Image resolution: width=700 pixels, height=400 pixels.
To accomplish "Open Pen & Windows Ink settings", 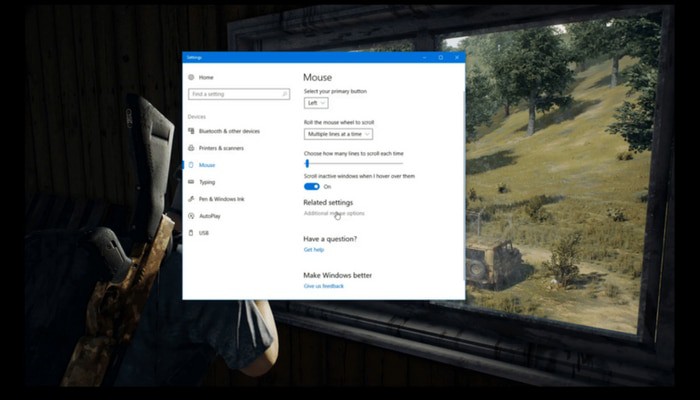I will (221, 199).
